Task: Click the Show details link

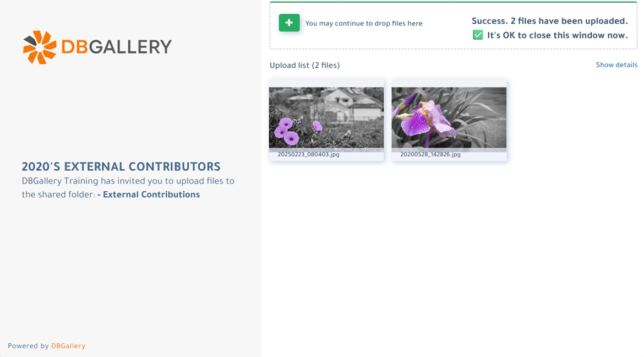Action: point(616,65)
